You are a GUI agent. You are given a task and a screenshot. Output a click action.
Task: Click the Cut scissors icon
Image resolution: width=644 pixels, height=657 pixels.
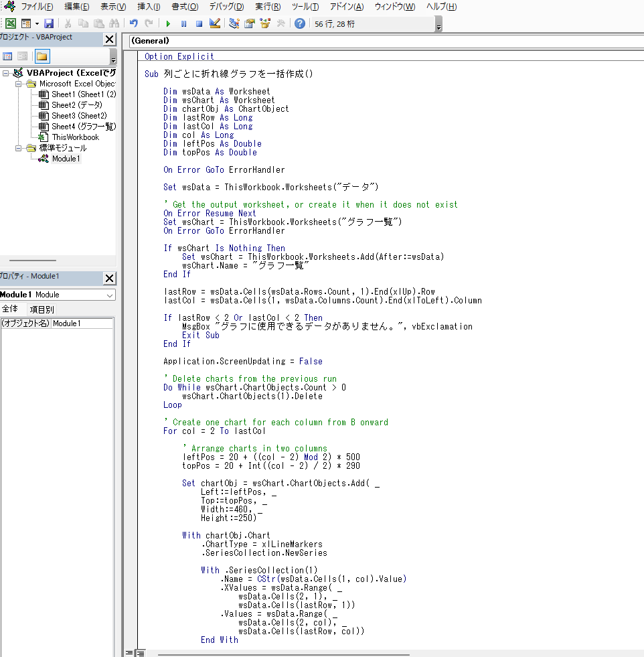coord(68,23)
